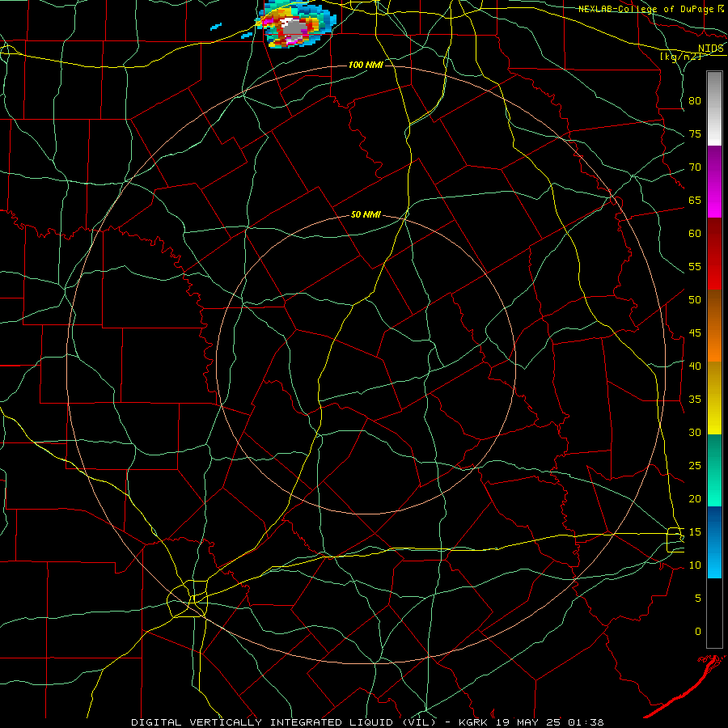
Task: Click the green segment of the color scale
Action: click(x=714, y=470)
